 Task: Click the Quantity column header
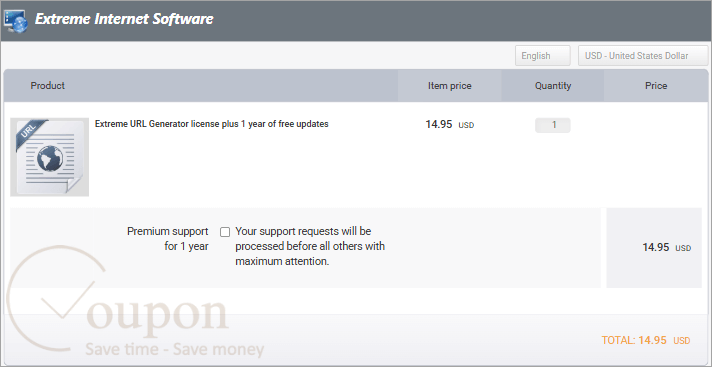[553, 86]
